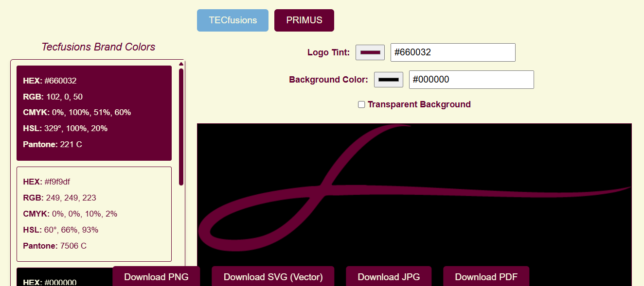Open the Background Color picker swatch
This screenshot has height=286, width=644.
pyautogui.click(x=388, y=80)
